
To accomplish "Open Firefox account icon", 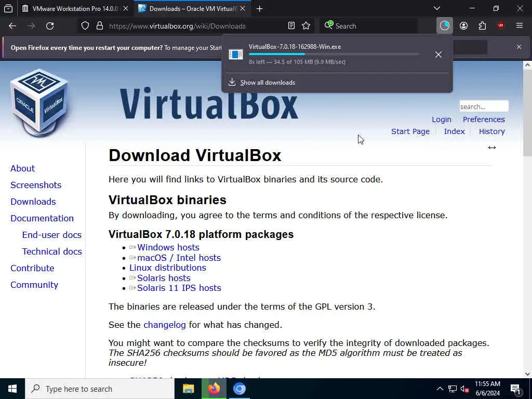I will (x=463, y=26).
